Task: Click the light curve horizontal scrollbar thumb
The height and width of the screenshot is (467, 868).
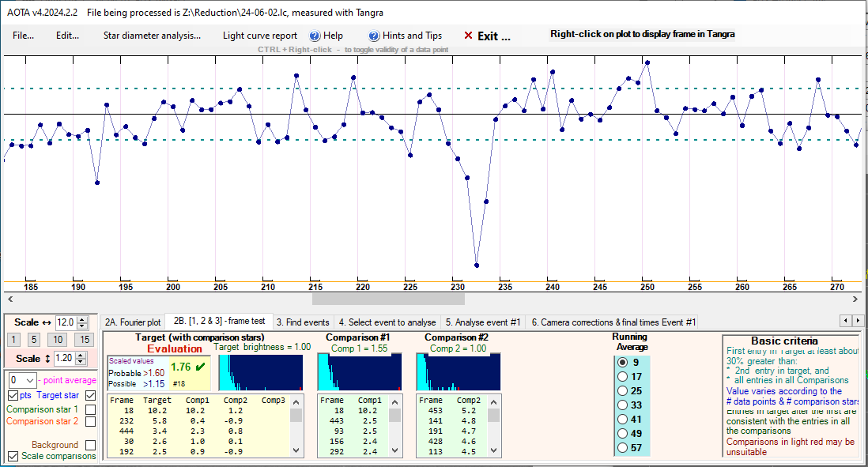Action: click(388, 299)
